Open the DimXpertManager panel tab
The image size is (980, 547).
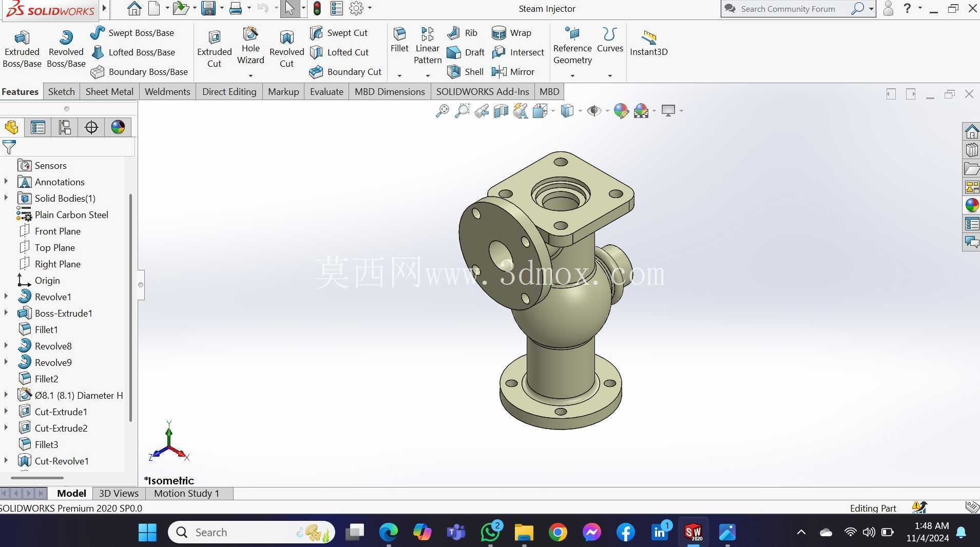coord(91,127)
